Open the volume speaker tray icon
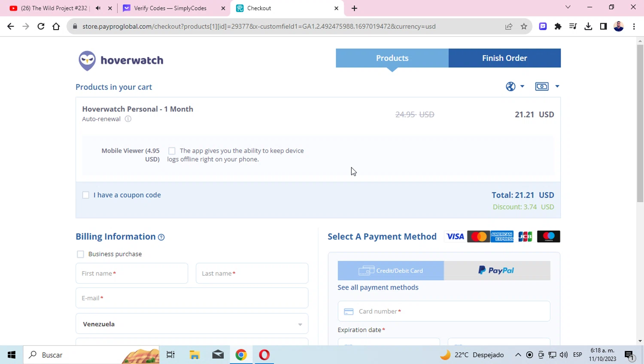644x364 pixels. pyautogui.click(x=564, y=355)
